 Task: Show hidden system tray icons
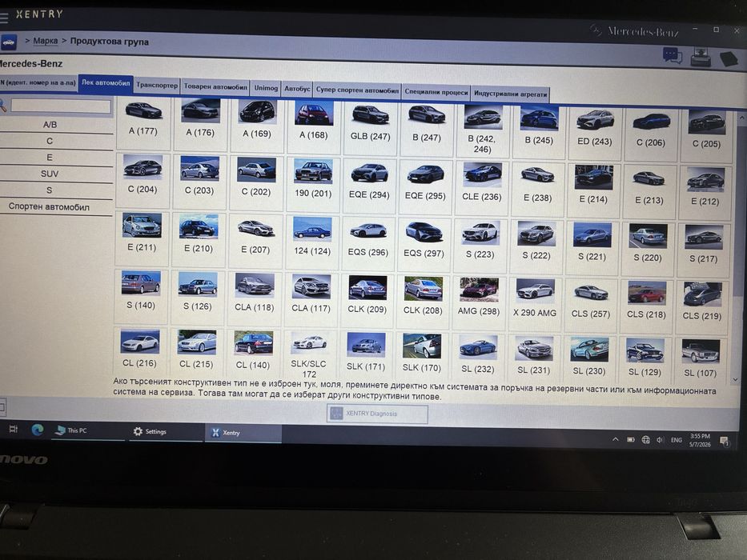pyautogui.click(x=616, y=439)
